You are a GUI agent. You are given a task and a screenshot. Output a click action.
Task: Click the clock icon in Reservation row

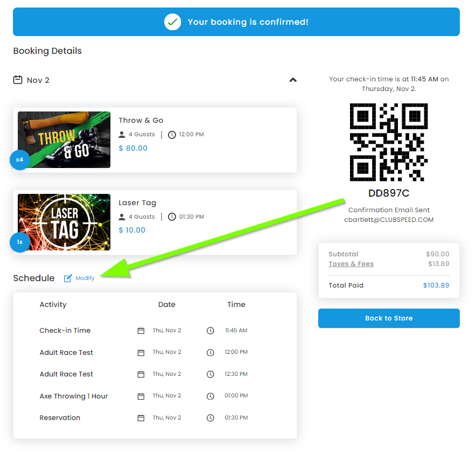point(211,418)
